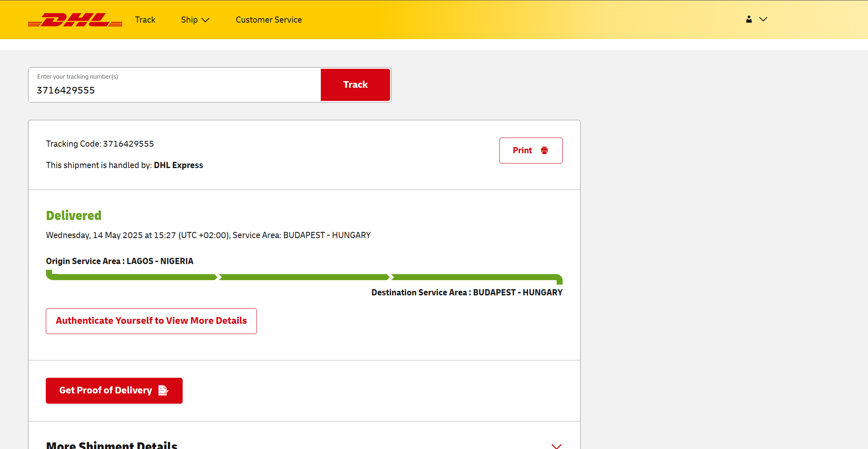Click the user account icon
Screen dimensions: 868x449
pos(749,19)
